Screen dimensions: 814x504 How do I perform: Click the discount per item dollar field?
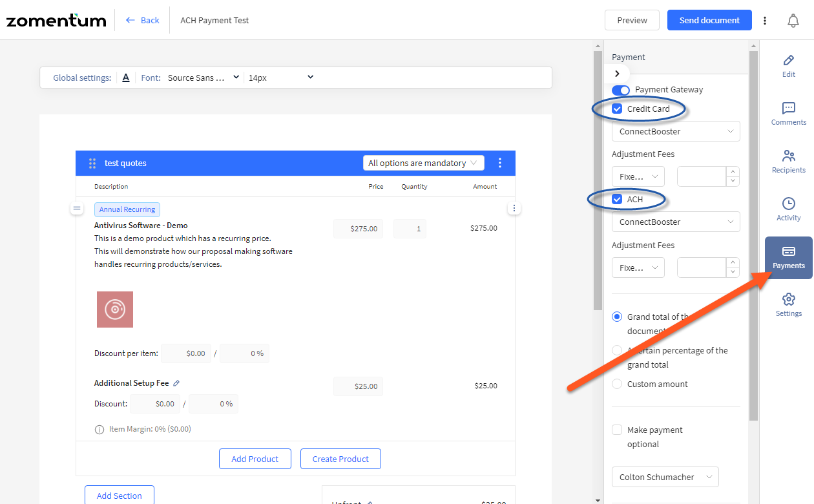[186, 353]
